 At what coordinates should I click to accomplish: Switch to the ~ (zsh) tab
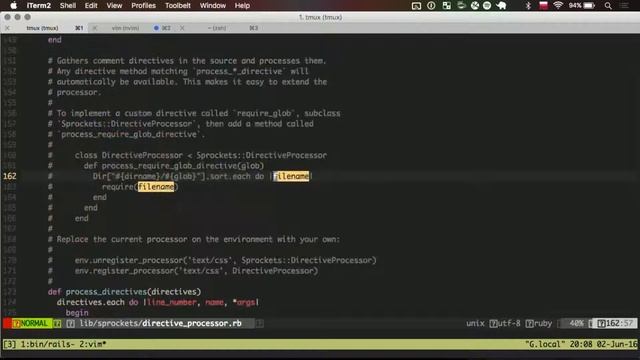click(217, 28)
